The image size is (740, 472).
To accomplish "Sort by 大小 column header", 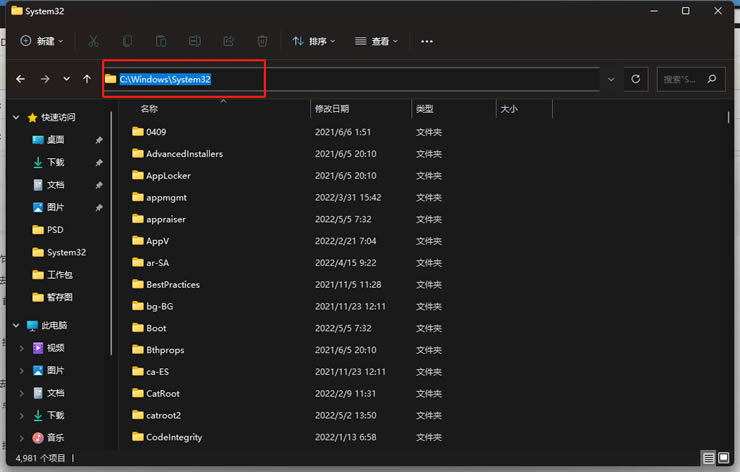I will tap(509, 109).
